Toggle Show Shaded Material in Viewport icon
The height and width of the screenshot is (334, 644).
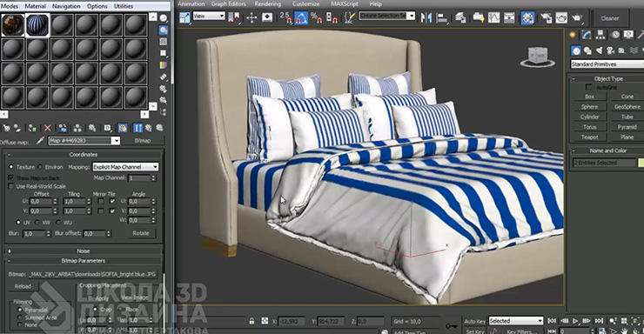pos(123,129)
